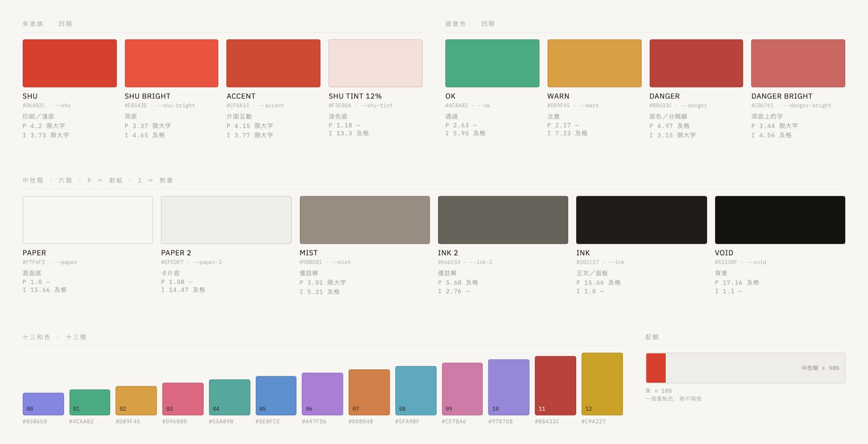The width and height of the screenshot is (868, 444).
Task: Click the INK dark swatch
Action: click(642, 220)
